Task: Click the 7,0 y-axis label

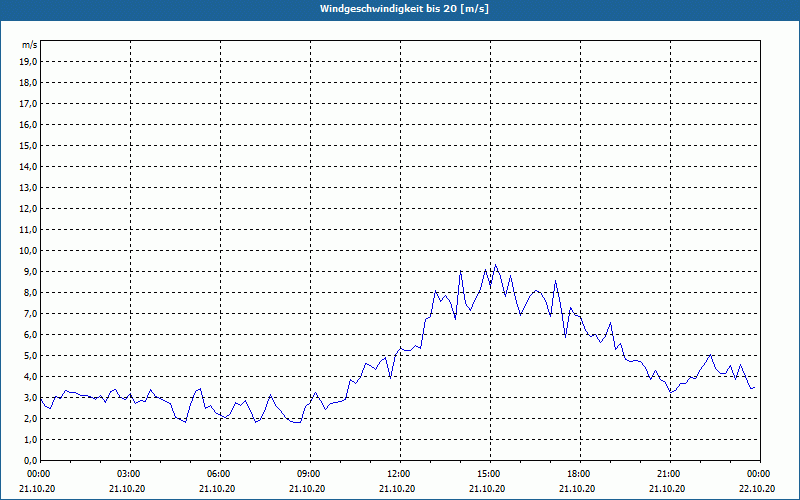Action: [30, 314]
